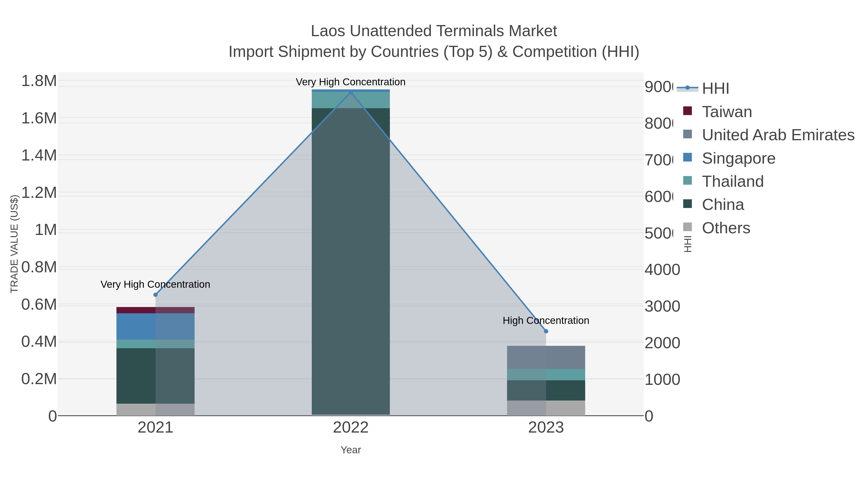Click the 2021 x-axis label
Screen dimensions: 868x488
click(x=155, y=427)
